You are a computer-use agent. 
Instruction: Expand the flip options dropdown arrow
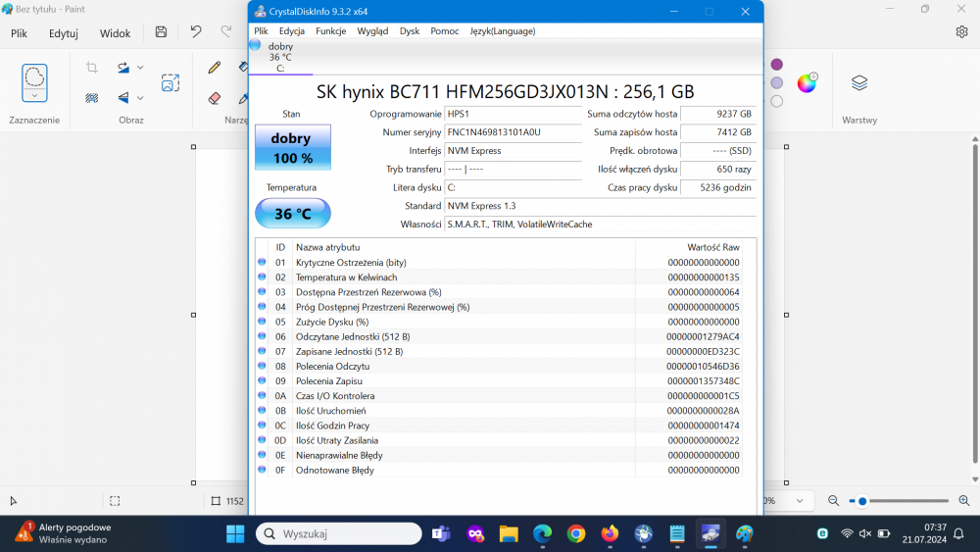click(141, 98)
